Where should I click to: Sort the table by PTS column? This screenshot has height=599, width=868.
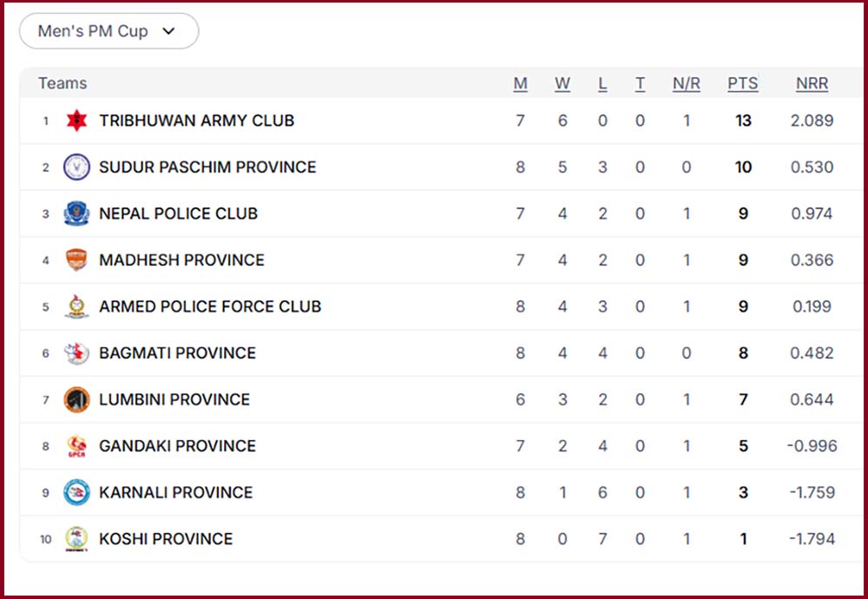(x=742, y=83)
